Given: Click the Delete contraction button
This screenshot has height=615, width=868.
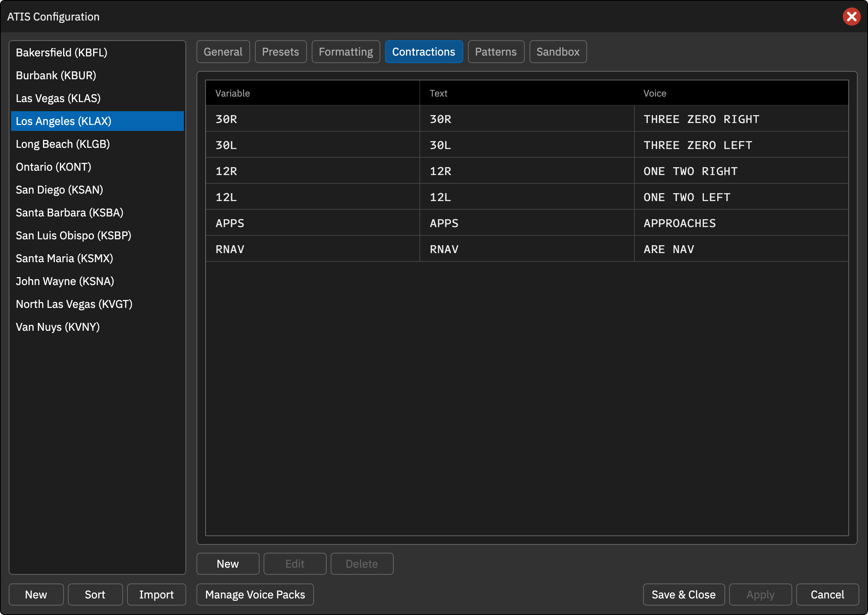Looking at the screenshot, I should coord(362,564).
